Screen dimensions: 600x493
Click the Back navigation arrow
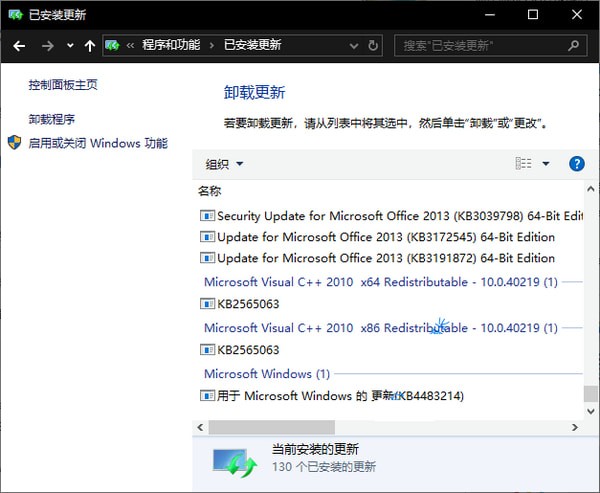(x=19, y=45)
